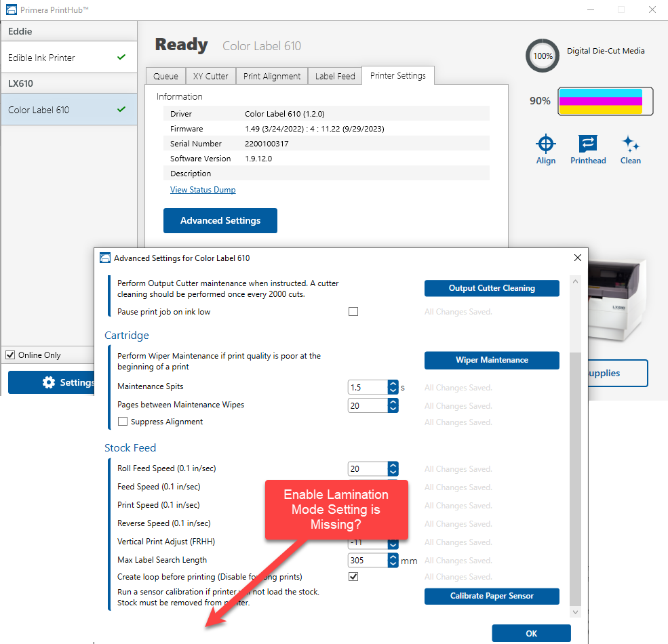The image size is (668, 644).
Task: Click the Output Cutter Cleaning button
Action: click(x=492, y=288)
